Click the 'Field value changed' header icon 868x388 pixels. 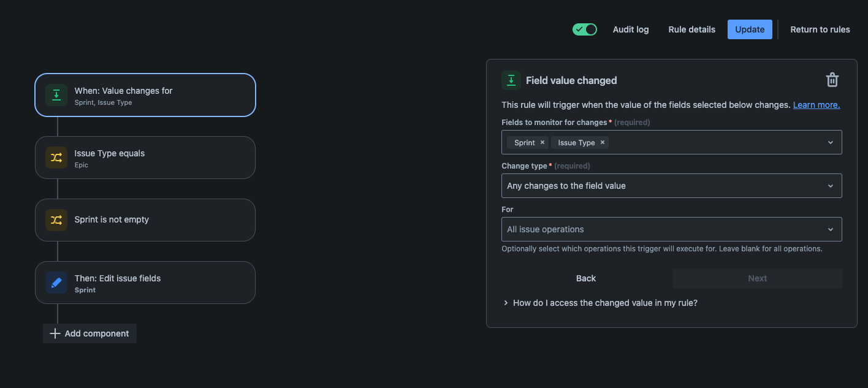511,80
